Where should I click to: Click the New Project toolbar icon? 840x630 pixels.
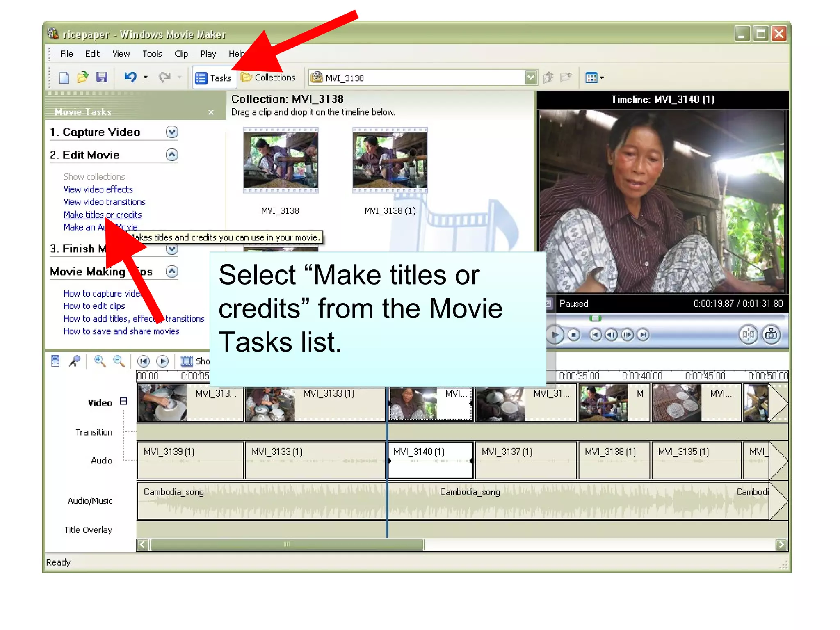pyautogui.click(x=64, y=77)
